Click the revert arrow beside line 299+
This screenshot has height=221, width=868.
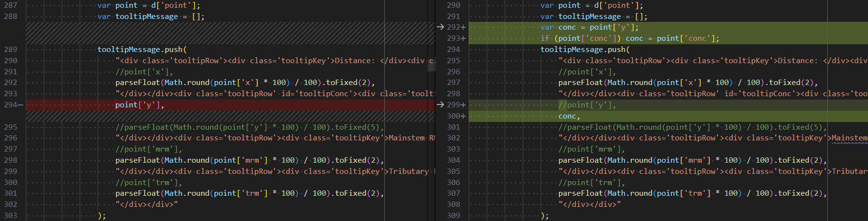(x=440, y=105)
